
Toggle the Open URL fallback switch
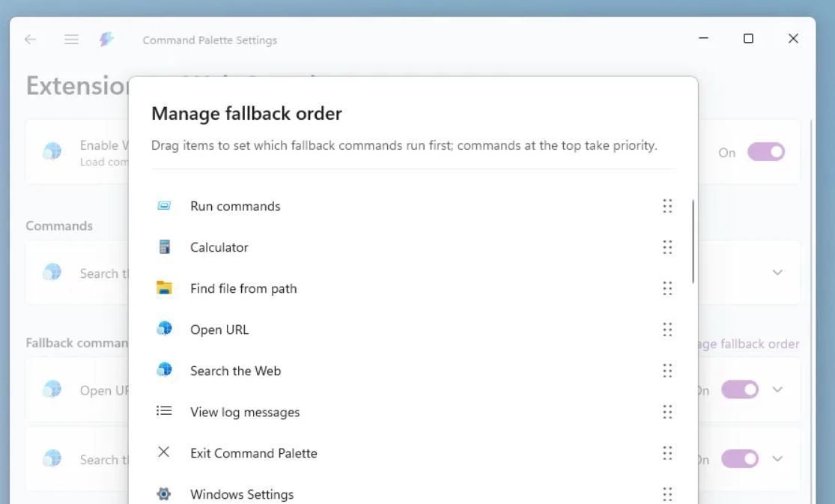(740, 389)
